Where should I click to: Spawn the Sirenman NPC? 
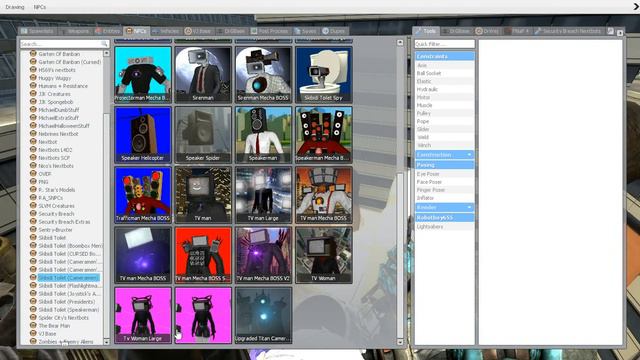tap(203, 74)
